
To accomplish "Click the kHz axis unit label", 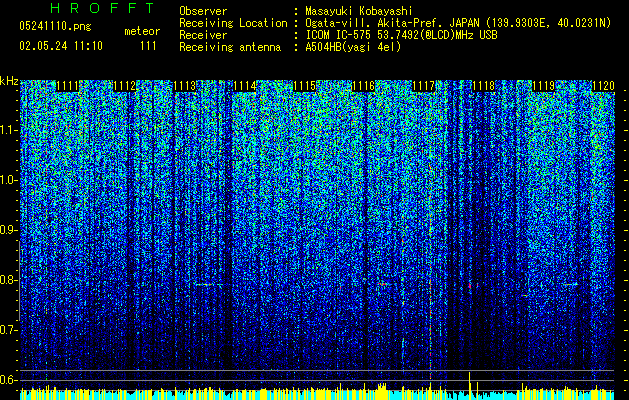I will pyautogui.click(x=9, y=81).
